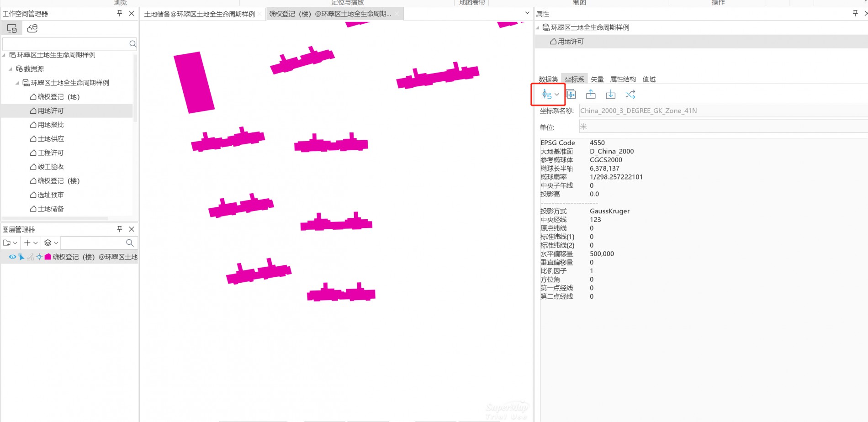This screenshot has width=868, height=422.
Task: Switch to the cloud datasource view icon
Action: (32, 28)
